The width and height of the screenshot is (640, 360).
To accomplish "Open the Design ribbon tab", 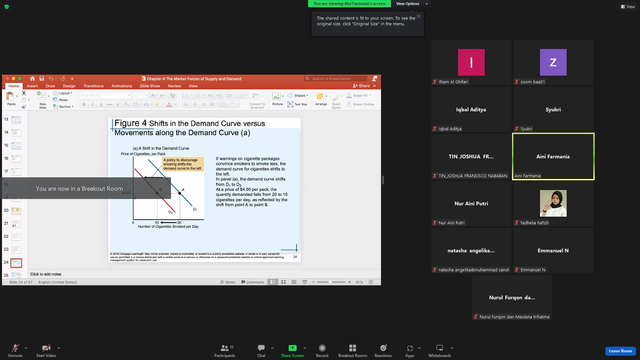I will 69,86.
